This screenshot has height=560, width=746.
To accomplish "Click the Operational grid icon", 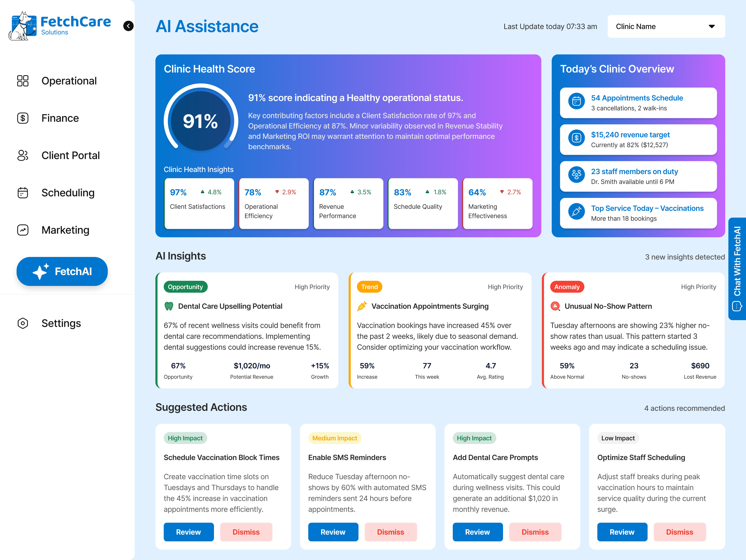I will click(x=23, y=81).
